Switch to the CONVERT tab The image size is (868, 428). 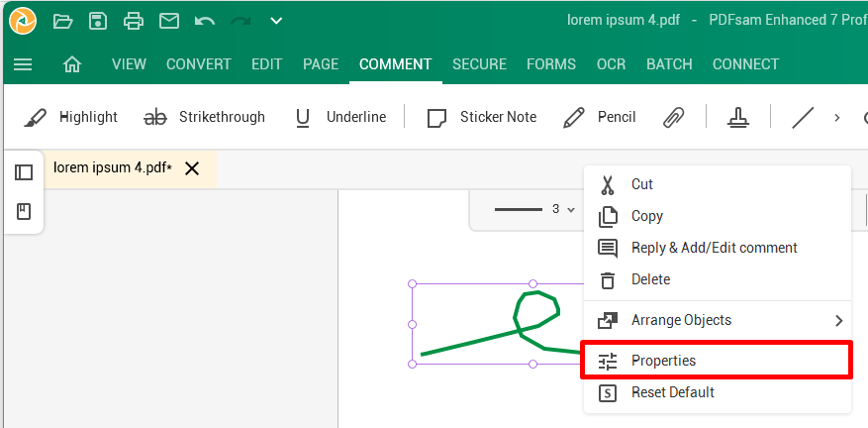tap(199, 64)
